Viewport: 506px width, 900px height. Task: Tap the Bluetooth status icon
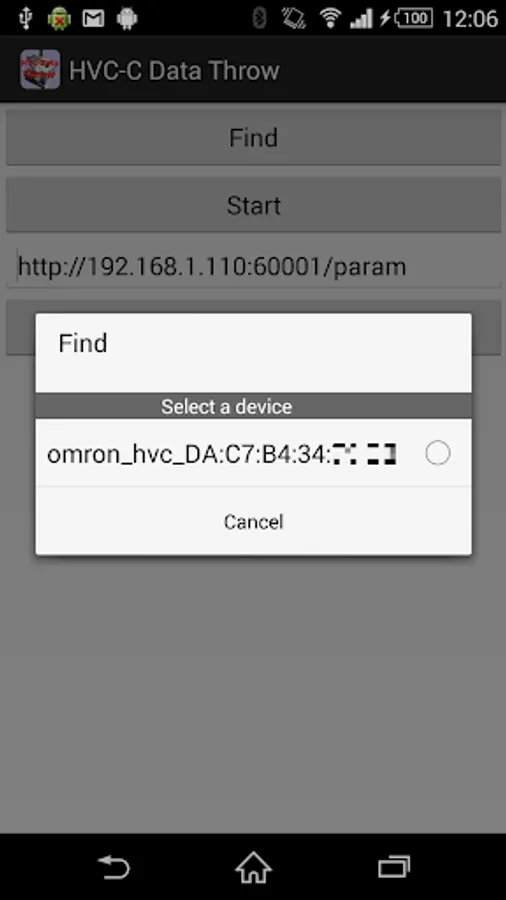[260, 18]
